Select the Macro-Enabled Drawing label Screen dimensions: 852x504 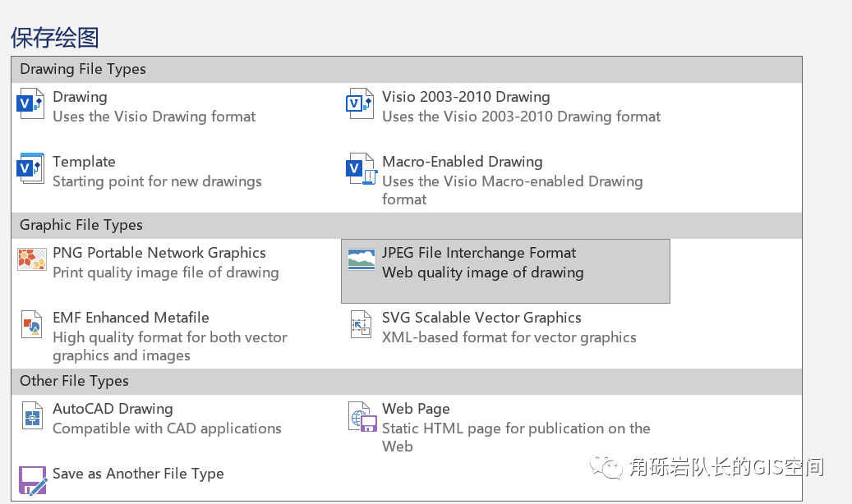point(462,162)
